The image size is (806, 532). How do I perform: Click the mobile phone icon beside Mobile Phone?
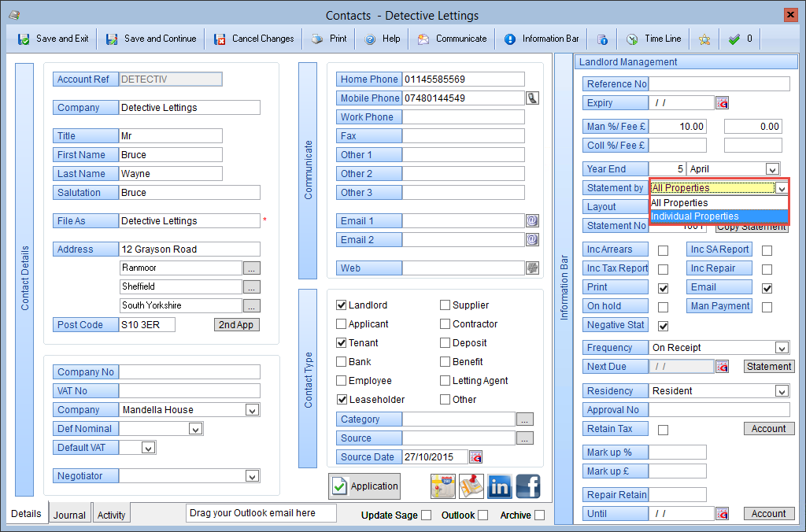pyautogui.click(x=533, y=98)
